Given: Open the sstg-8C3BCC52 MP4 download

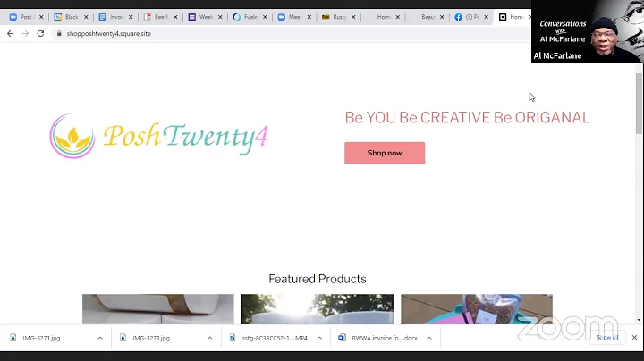Looking at the screenshot, I should (275, 338).
